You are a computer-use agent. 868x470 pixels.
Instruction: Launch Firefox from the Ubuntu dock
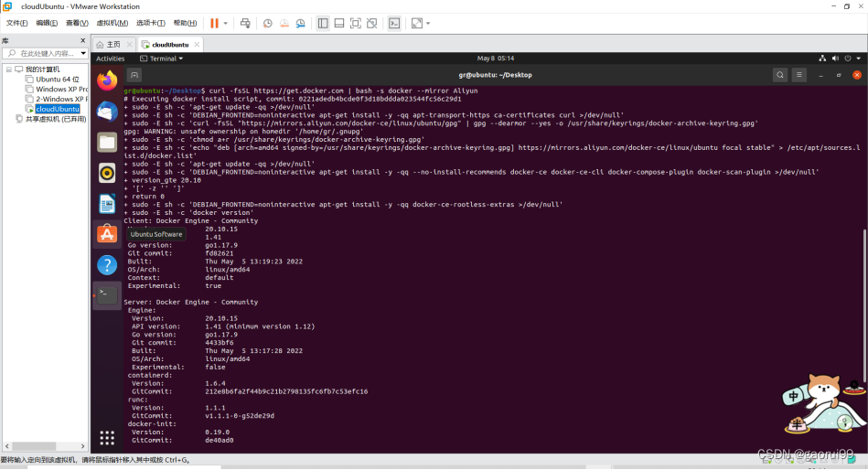click(x=107, y=80)
